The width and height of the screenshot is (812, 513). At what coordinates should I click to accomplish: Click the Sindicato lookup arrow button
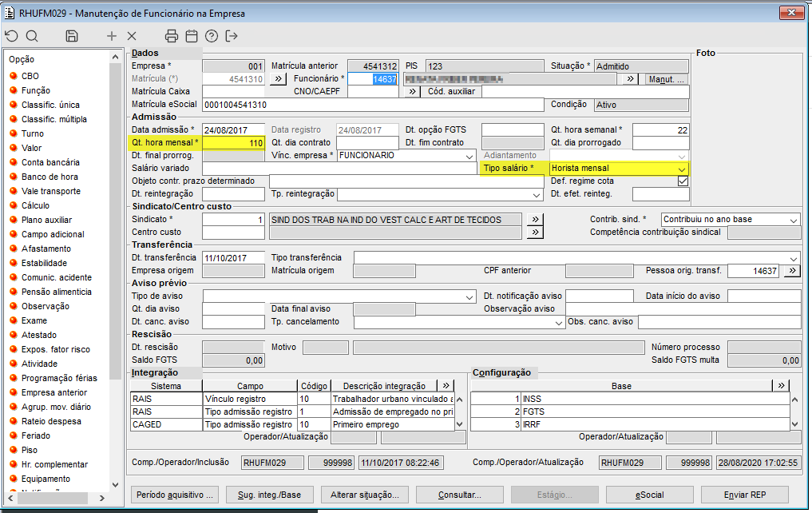(x=535, y=220)
